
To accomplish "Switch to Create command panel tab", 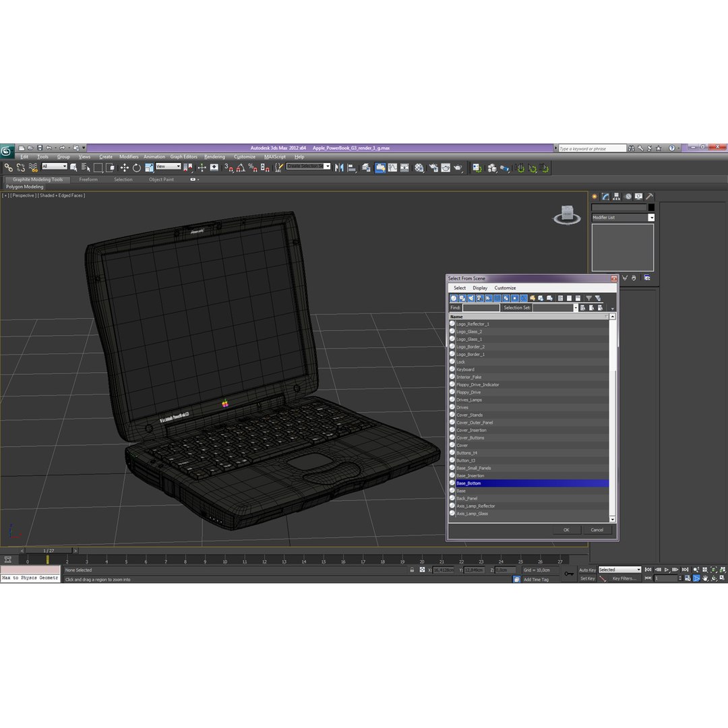I will 595,196.
